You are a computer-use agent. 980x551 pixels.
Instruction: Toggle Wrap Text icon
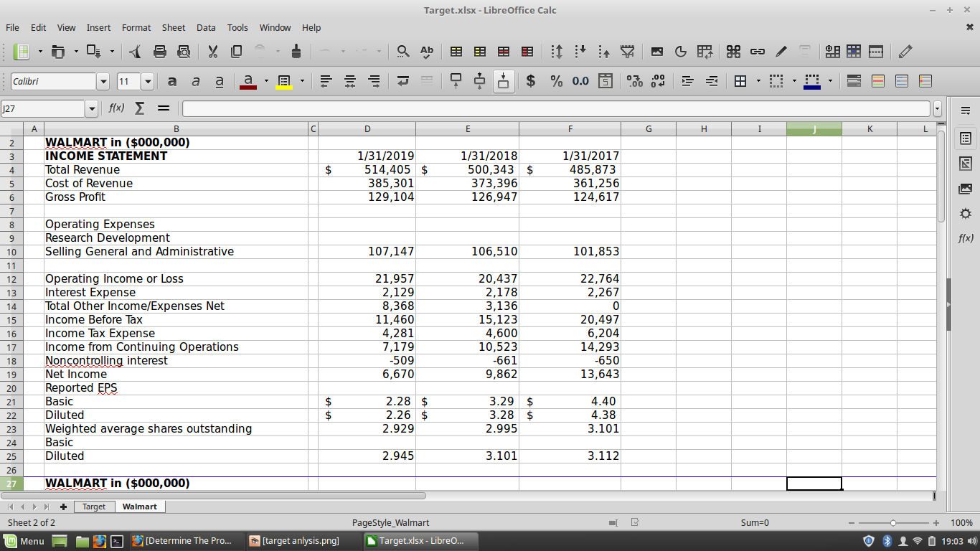point(403,81)
